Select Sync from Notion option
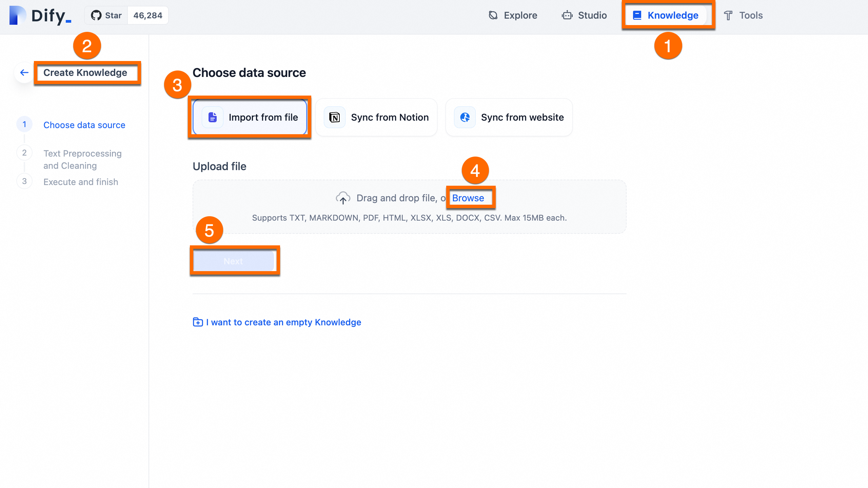Viewport: 868px width, 488px height. (x=376, y=117)
